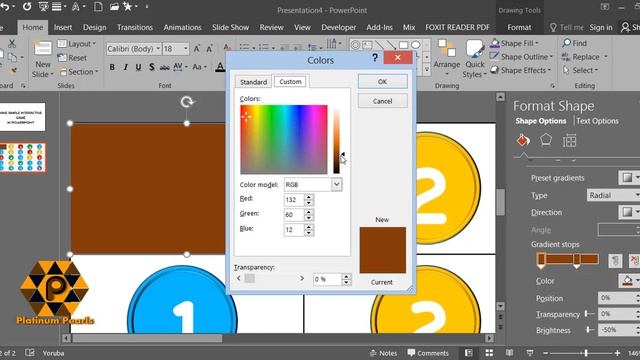Viewport: 640px width, 360px height.
Task: Click the Tell me search box
Action: pos(567,27)
